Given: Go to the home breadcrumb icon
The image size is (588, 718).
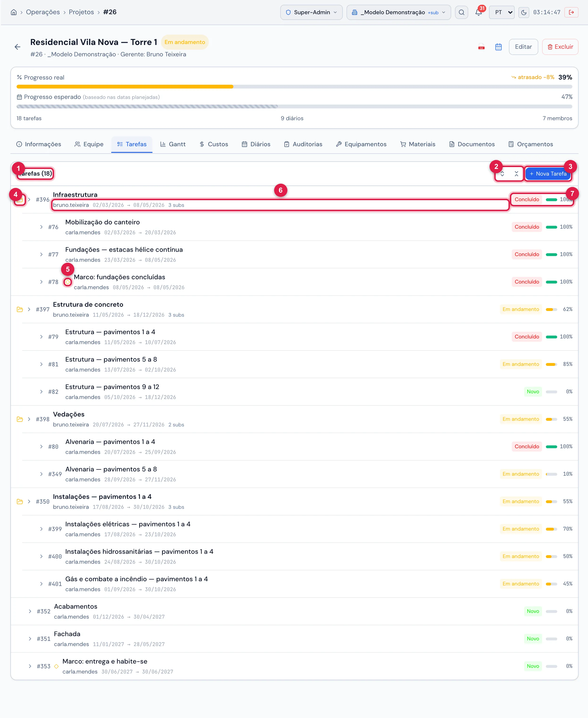Looking at the screenshot, I should pyautogui.click(x=13, y=12).
